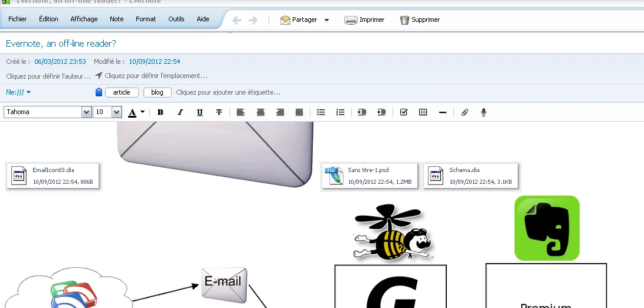Click the location arrow icon
The height and width of the screenshot is (308, 644).
[x=99, y=75]
